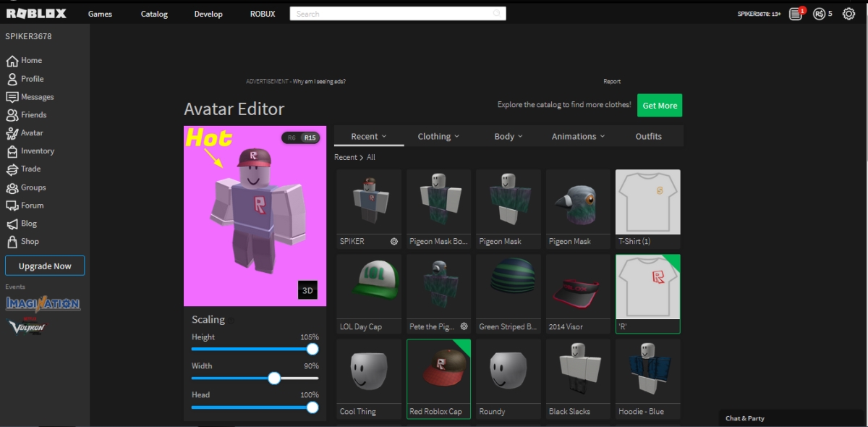
Task: Select the Pigeon Mask package thumbnail
Action: (x=508, y=209)
